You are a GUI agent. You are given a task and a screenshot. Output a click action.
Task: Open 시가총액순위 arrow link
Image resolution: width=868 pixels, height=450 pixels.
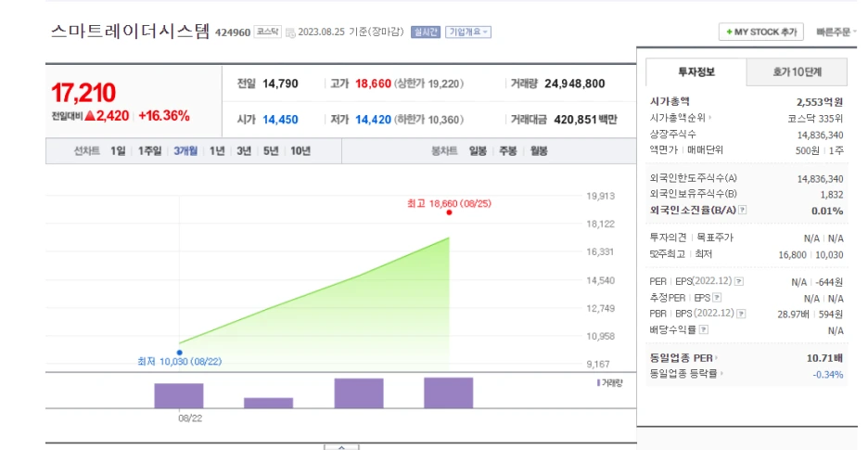(x=681, y=118)
